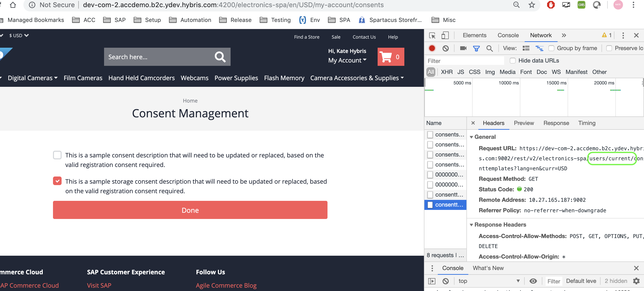
Task: Open the Agile Commerce Blog link
Action: click(226, 285)
